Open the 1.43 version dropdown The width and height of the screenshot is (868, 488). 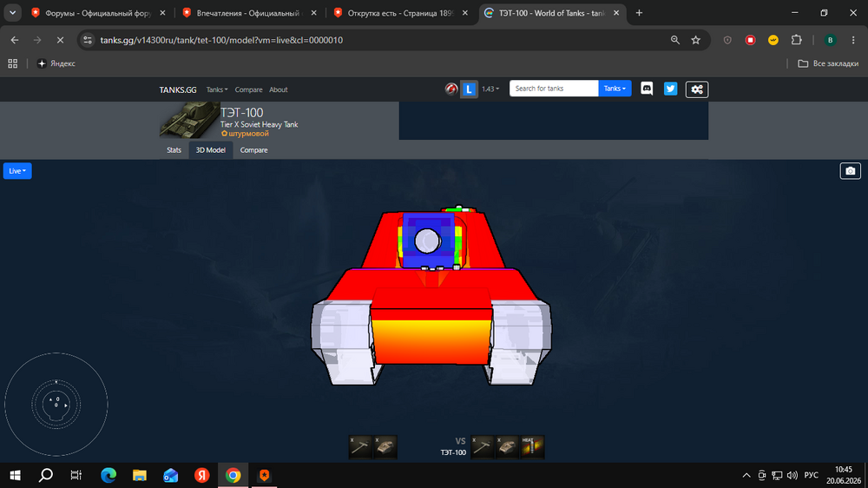tap(490, 89)
